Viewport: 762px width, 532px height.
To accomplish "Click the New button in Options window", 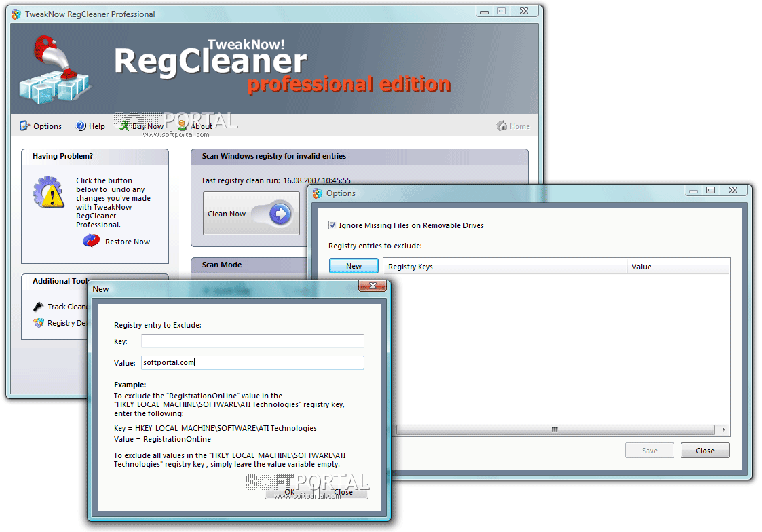I will [x=354, y=266].
